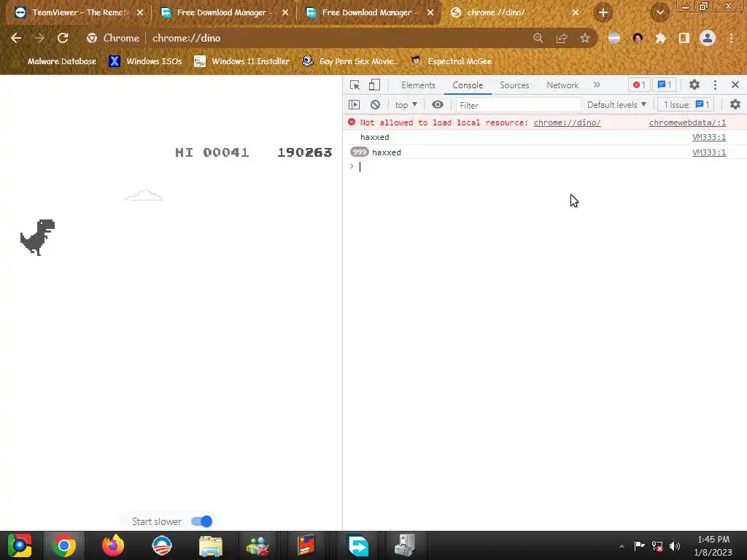Click the HI 00041 high score text
This screenshot has width=747, height=560.
[x=212, y=152]
